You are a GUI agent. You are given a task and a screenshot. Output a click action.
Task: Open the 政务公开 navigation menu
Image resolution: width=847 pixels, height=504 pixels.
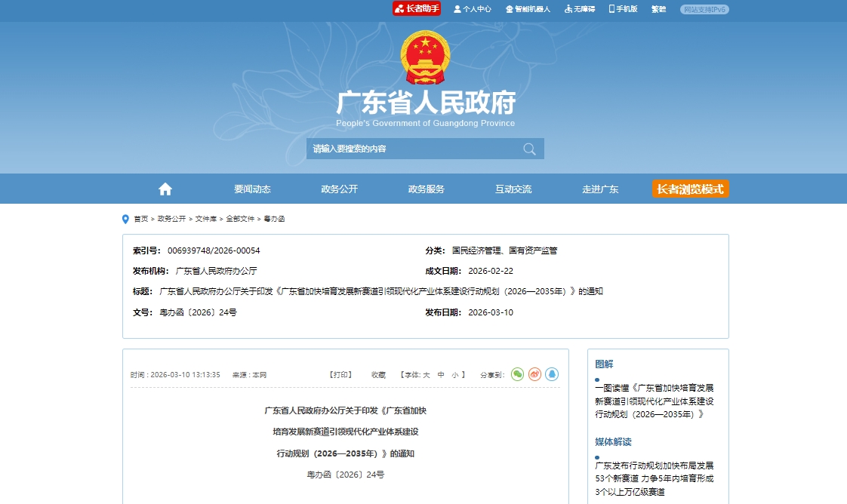pyautogui.click(x=339, y=189)
